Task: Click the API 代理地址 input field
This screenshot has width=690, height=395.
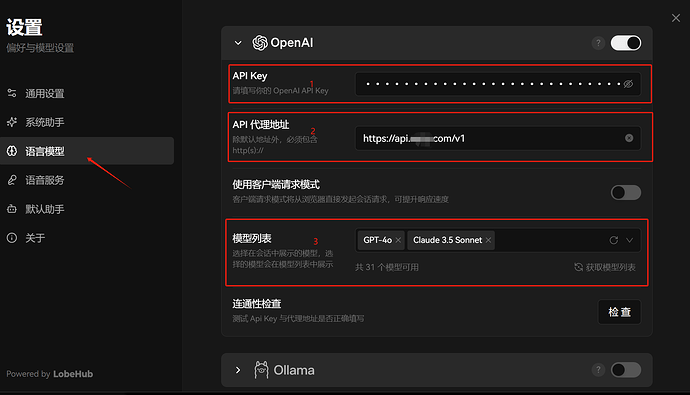Action: (x=498, y=138)
